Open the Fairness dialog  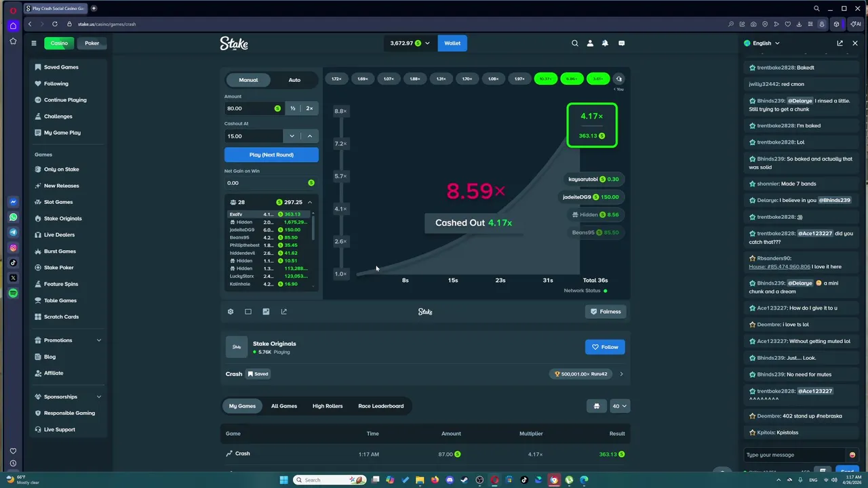[606, 312]
